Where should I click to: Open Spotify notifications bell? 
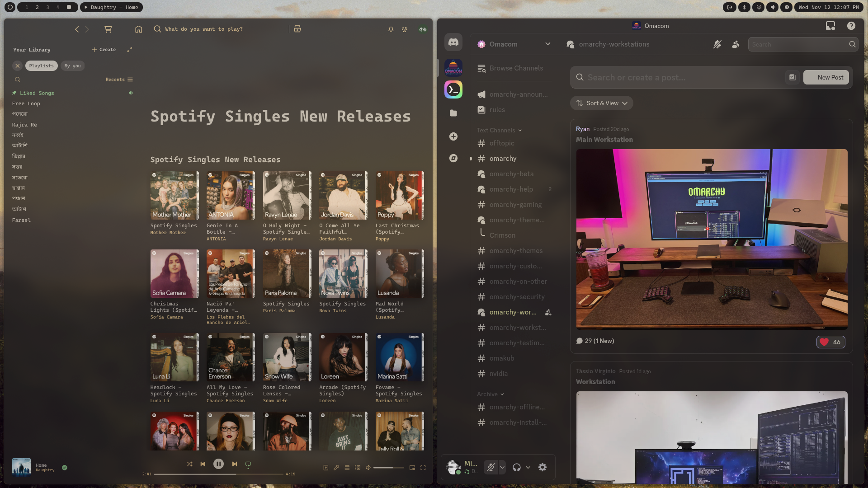pos(391,29)
